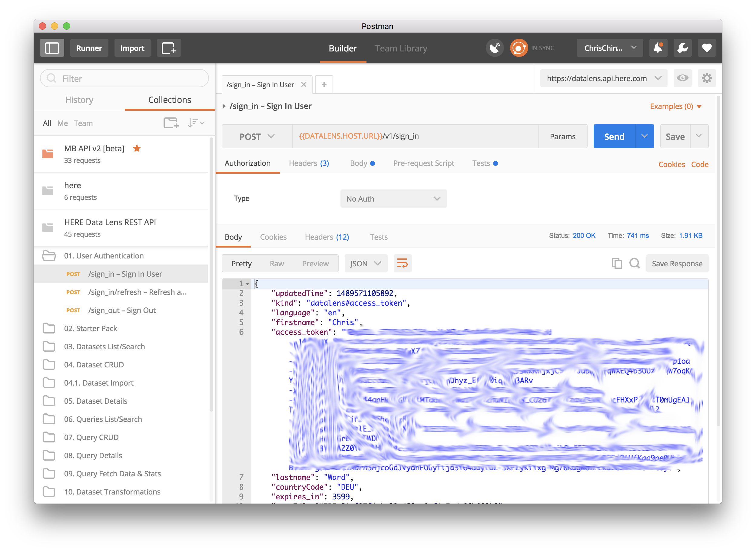Switch response view to Raw
756x552 pixels.
(277, 264)
